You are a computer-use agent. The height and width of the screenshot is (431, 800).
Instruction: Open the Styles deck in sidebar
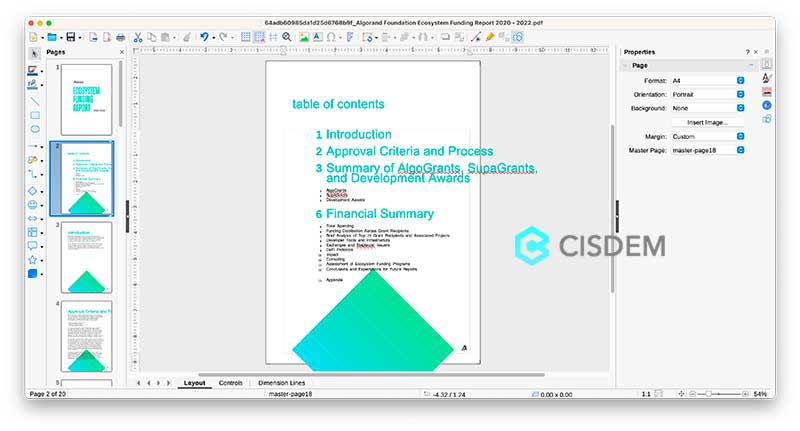(766, 77)
